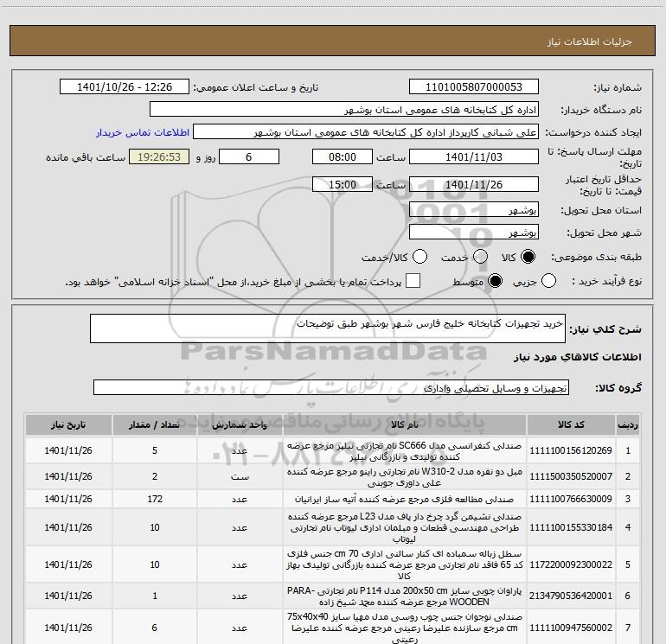Image resolution: width=666 pixels, height=644 pixels.
Task: Click the announcement date field 1401/10/26 - 12:26
Action: (125, 87)
